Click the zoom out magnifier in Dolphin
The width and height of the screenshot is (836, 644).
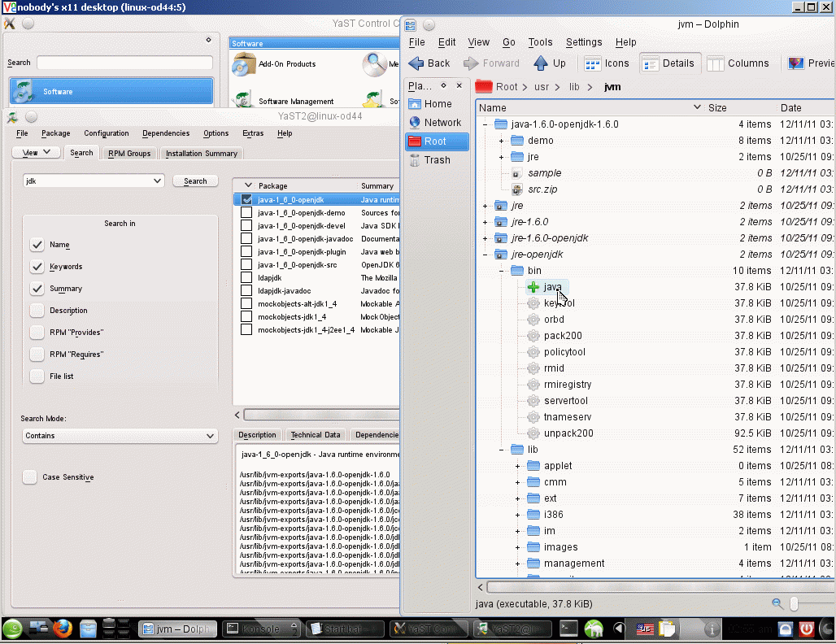[777, 603]
